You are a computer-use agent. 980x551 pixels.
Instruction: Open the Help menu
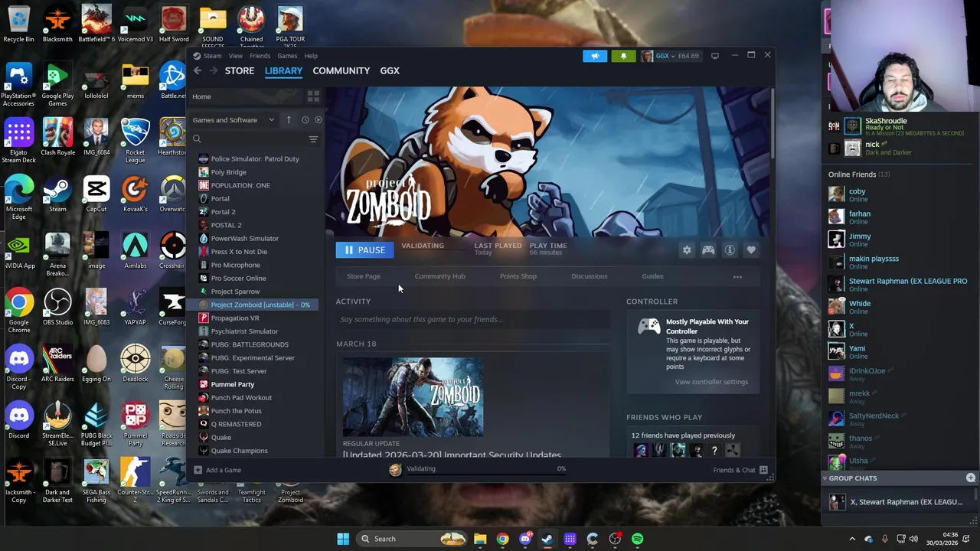pyautogui.click(x=311, y=56)
